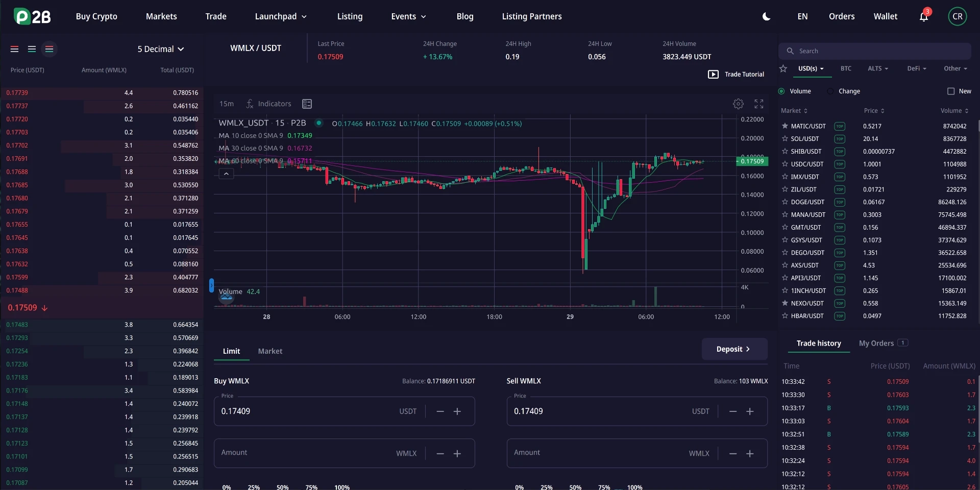This screenshot has width=980, height=490.
Task: Click minus on Sell price field
Action: [x=733, y=411]
